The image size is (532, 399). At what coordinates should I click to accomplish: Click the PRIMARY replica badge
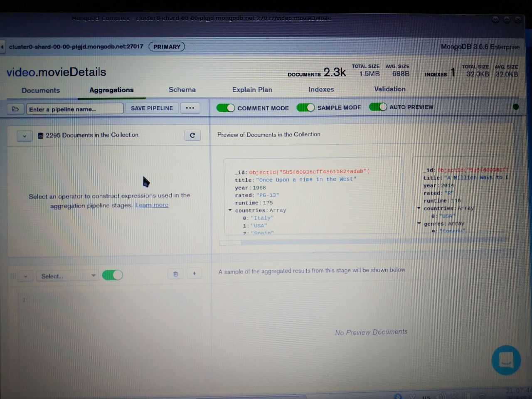click(x=167, y=47)
